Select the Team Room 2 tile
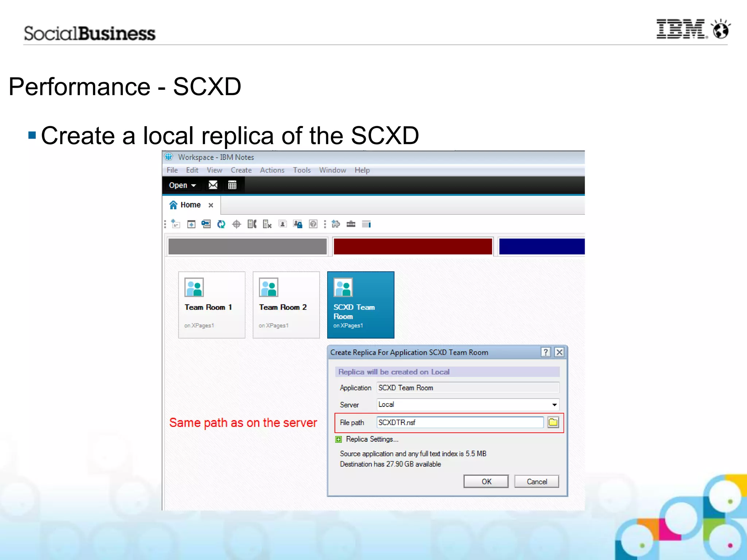The width and height of the screenshot is (747, 560). point(286,305)
